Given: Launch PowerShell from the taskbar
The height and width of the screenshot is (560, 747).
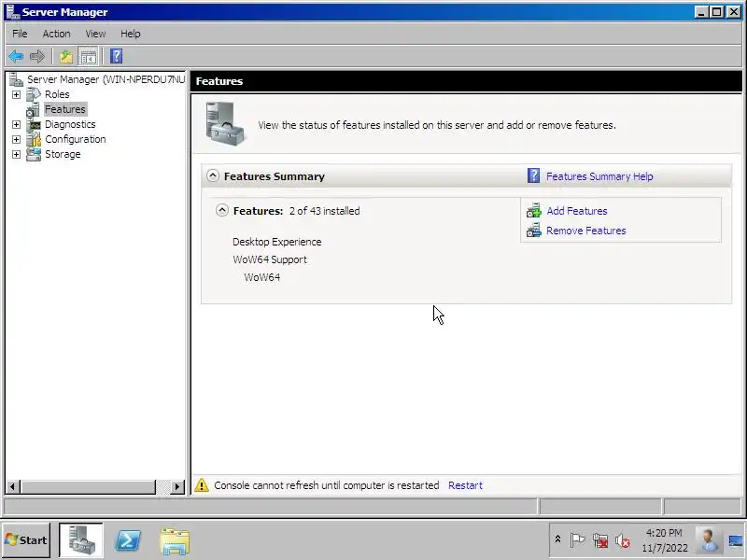Looking at the screenshot, I should pos(128,540).
